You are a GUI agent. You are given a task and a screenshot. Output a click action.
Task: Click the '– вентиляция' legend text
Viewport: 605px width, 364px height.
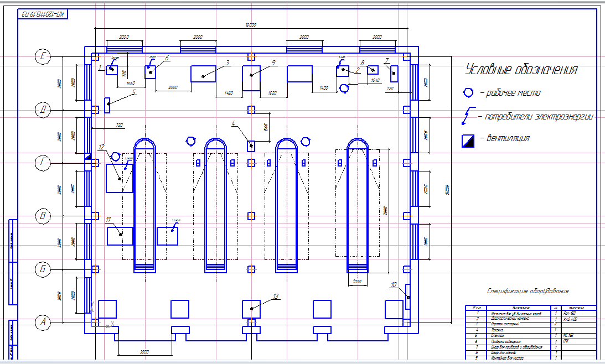(x=505, y=138)
